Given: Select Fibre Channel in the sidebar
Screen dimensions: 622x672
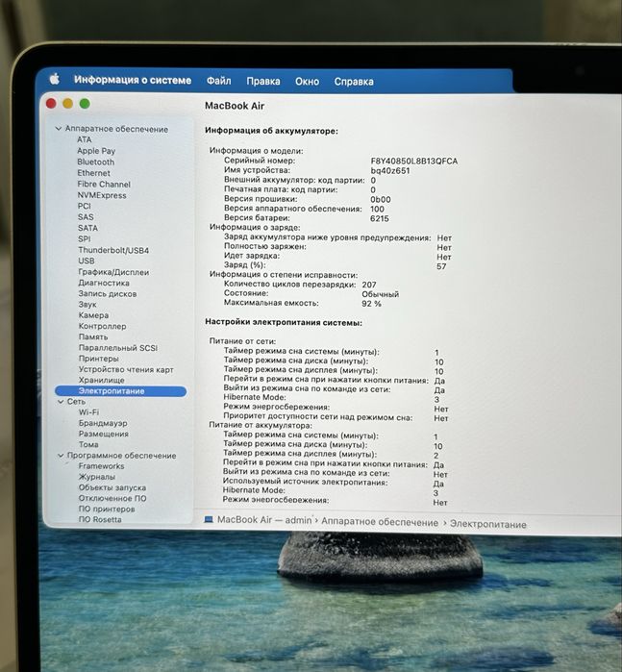Looking at the screenshot, I should [104, 185].
